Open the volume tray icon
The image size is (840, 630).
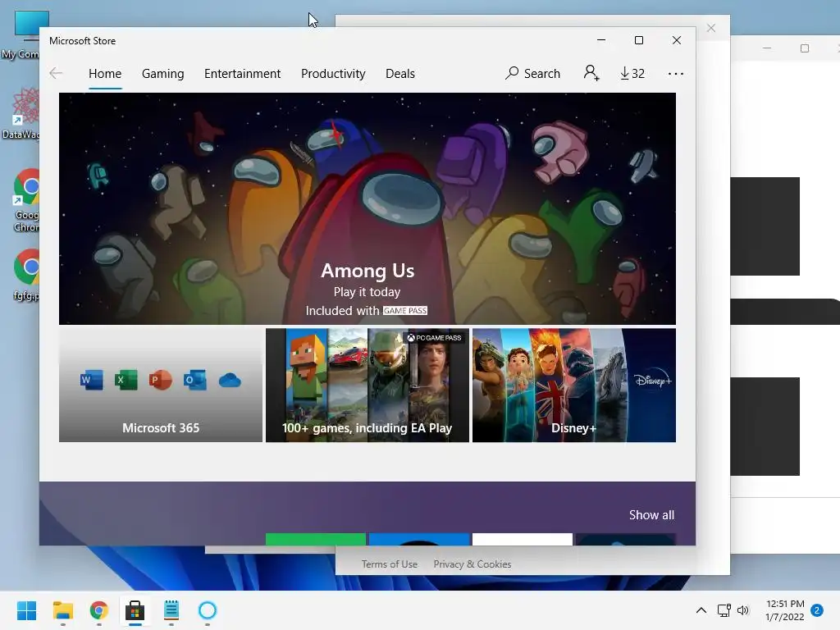tap(742, 610)
